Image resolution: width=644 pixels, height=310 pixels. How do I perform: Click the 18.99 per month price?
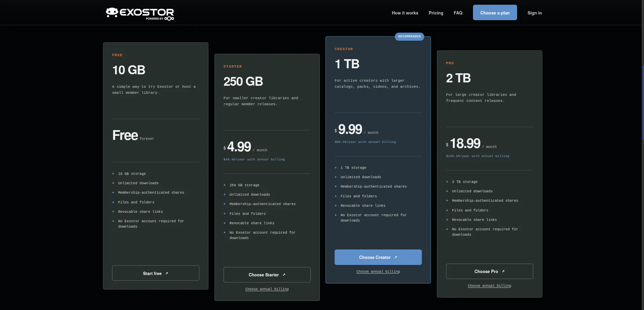[471, 144]
